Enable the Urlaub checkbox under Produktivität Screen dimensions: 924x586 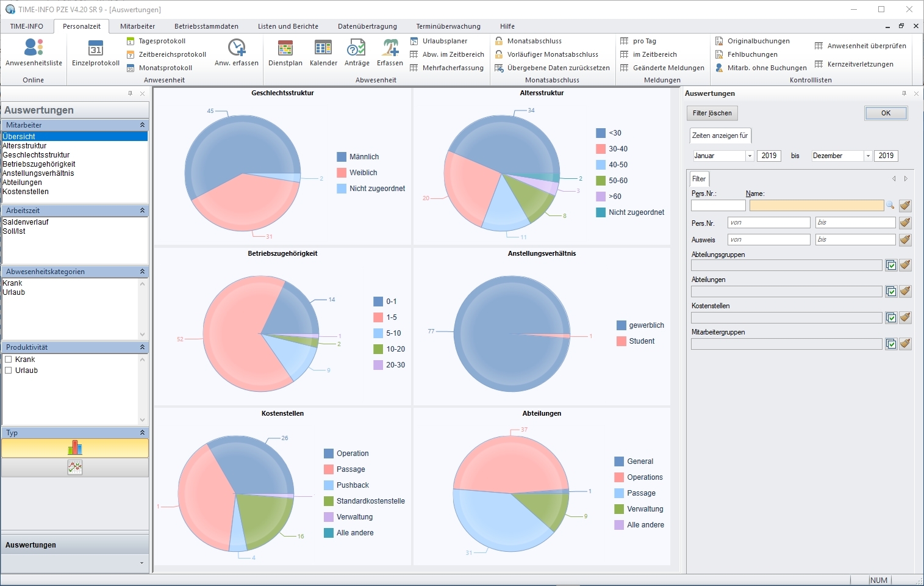click(x=9, y=371)
